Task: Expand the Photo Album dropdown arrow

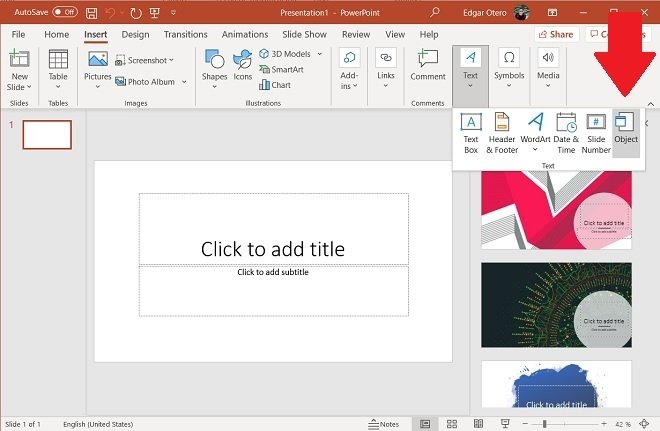Action: [x=184, y=82]
